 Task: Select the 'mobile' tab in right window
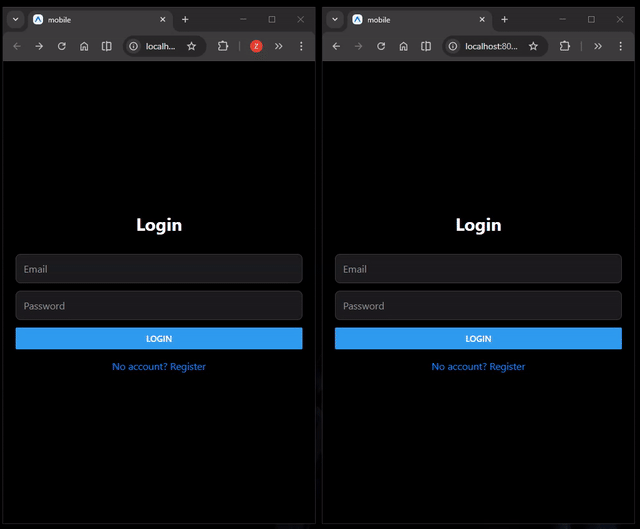click(x=420, y=20)
